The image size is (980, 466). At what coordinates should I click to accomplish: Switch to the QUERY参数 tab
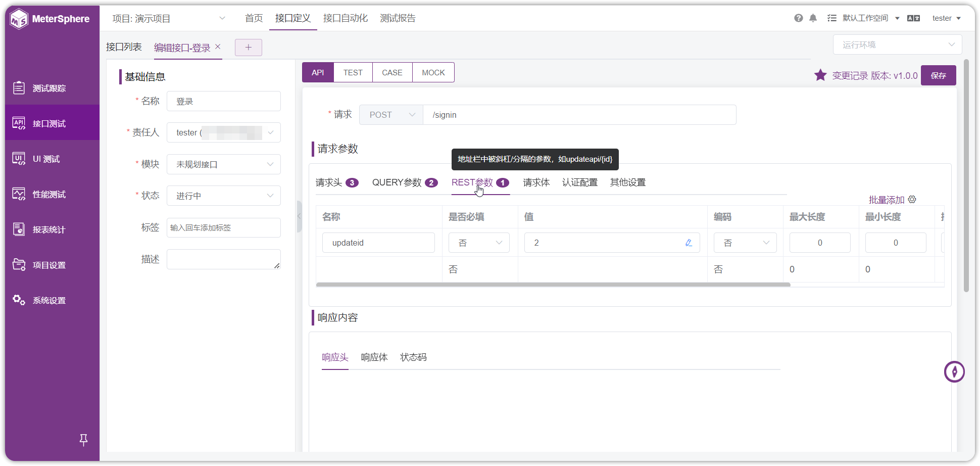pos(405,182)
